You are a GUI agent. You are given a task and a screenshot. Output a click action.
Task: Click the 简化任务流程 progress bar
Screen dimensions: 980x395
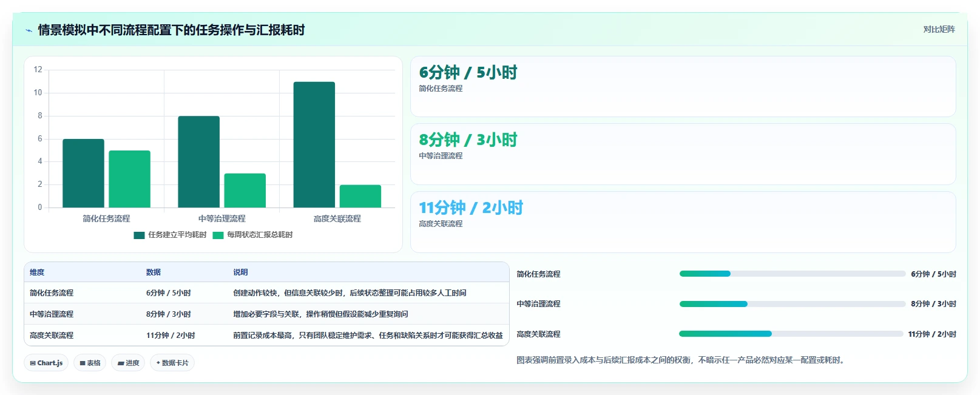tap(792, 274)
